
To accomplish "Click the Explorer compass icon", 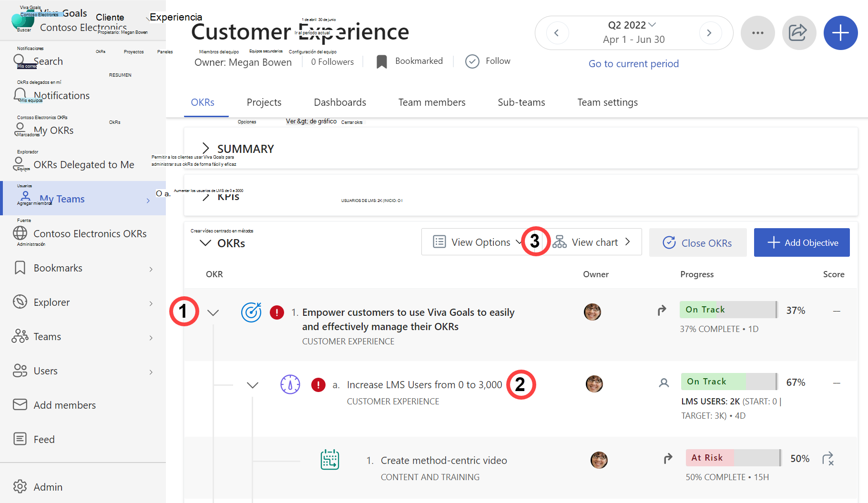I will click(x=20, y=302).
